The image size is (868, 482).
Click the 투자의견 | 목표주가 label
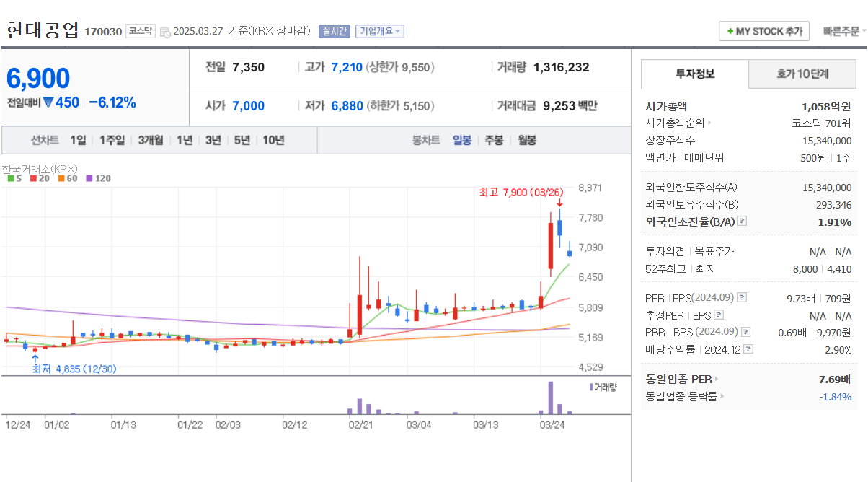690,252
